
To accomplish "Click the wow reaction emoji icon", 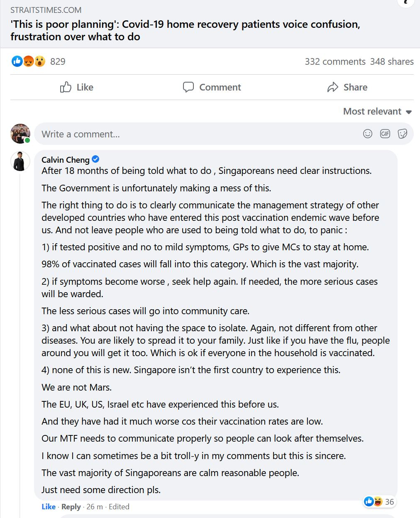I will pos(40,61).
